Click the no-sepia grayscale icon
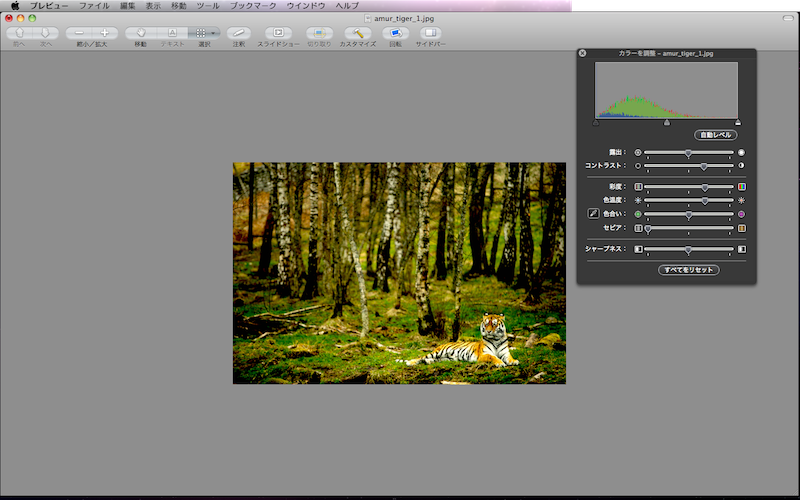The width and height of the screenshot is (800, 500). click(x=638, y=229)
